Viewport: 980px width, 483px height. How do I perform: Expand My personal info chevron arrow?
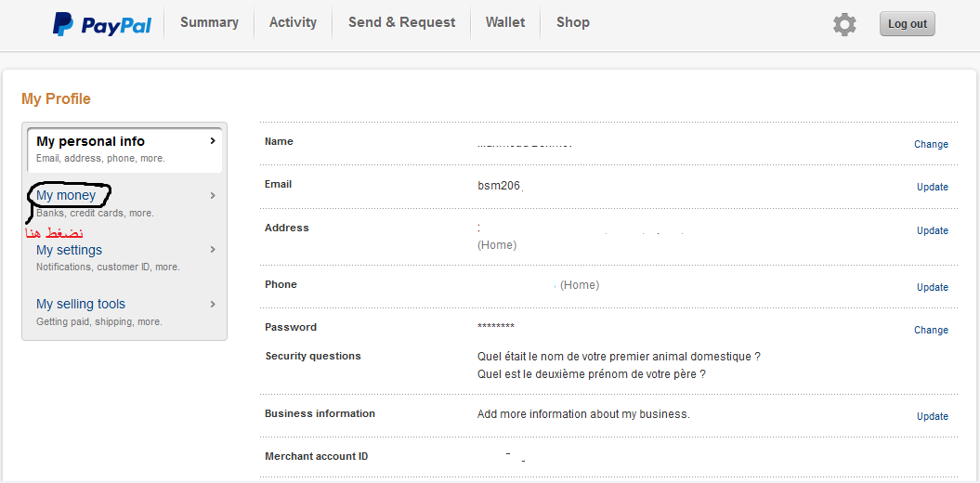click(x=213, y=141)
